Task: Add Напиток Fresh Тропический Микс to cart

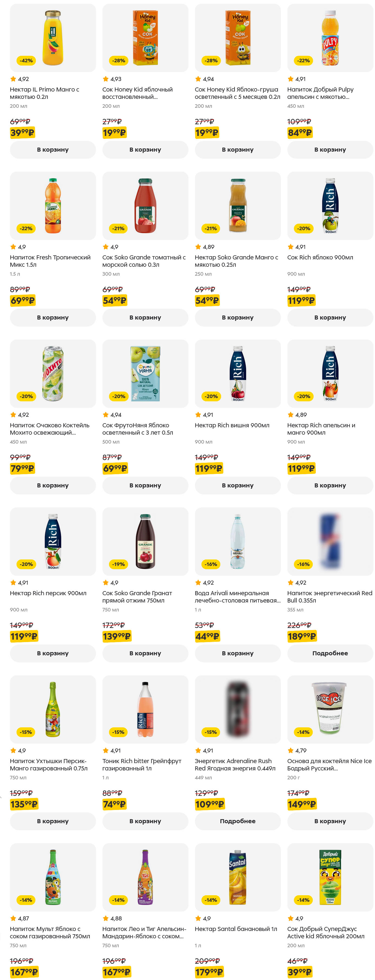Action: pyautogui.click(x=53, y=317)
